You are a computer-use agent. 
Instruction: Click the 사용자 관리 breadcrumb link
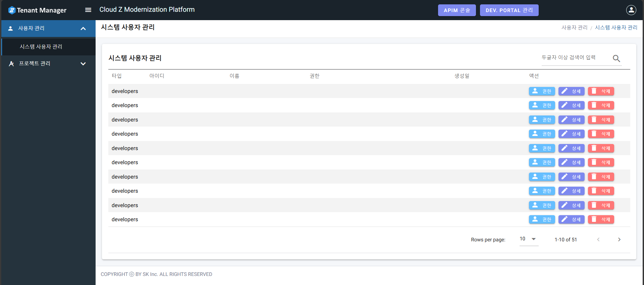(574, 28)
